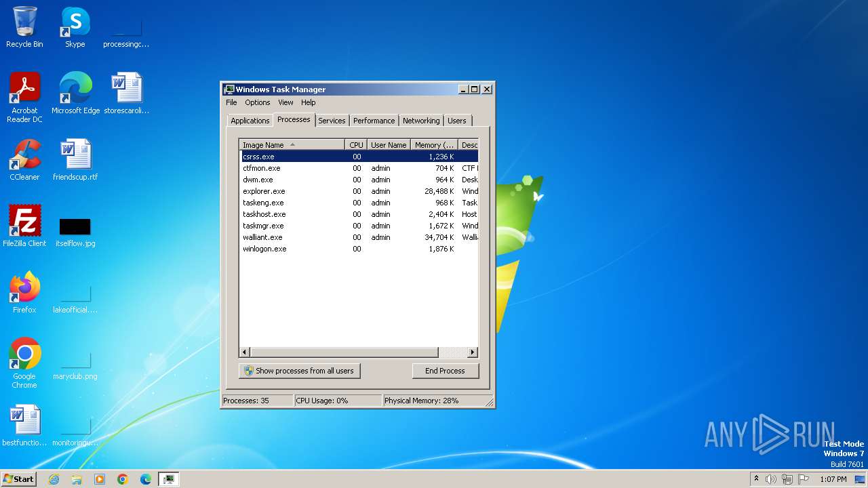Open the Acrobat Reader DC shortcut
The height and width of the screenshot is (488, 868).
[24, 98]
